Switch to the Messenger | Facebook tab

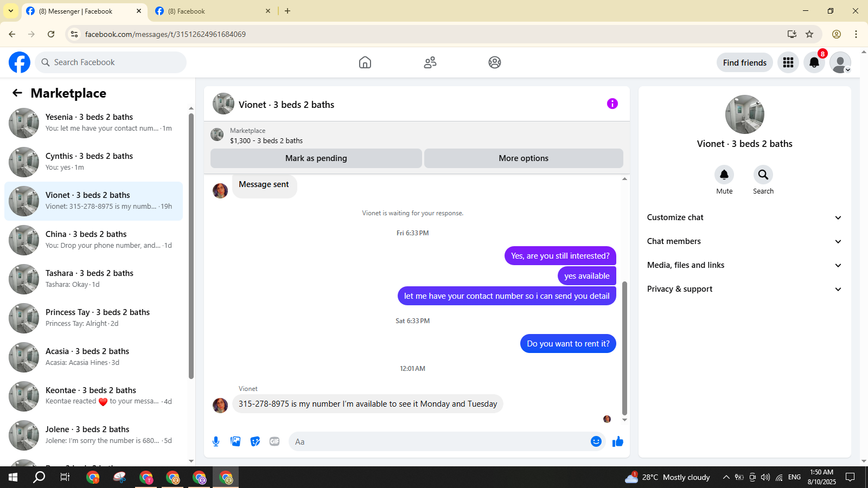coord(84,11)
